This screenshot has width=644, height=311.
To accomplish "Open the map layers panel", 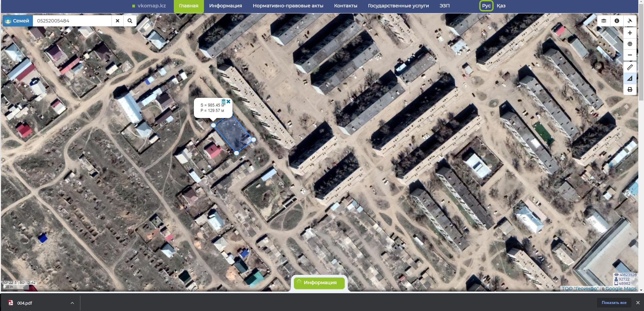I will pyautogui.click(x=604, y=21).
